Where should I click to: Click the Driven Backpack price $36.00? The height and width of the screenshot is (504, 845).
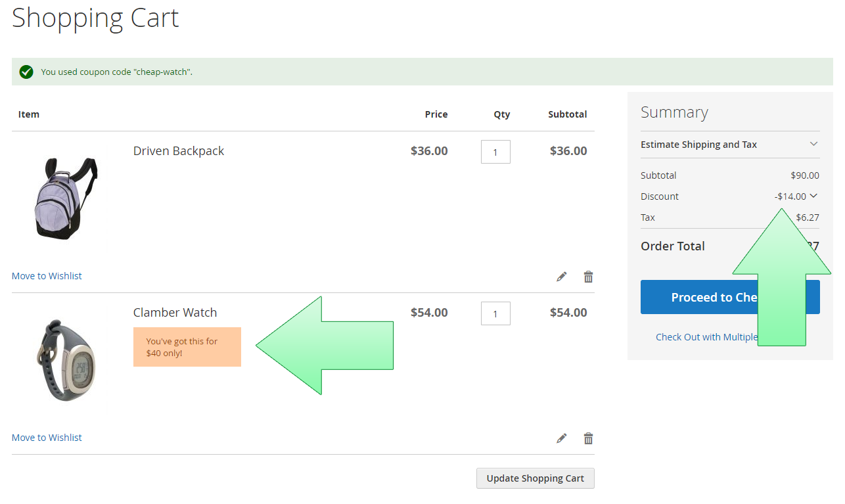click(429, 150)
